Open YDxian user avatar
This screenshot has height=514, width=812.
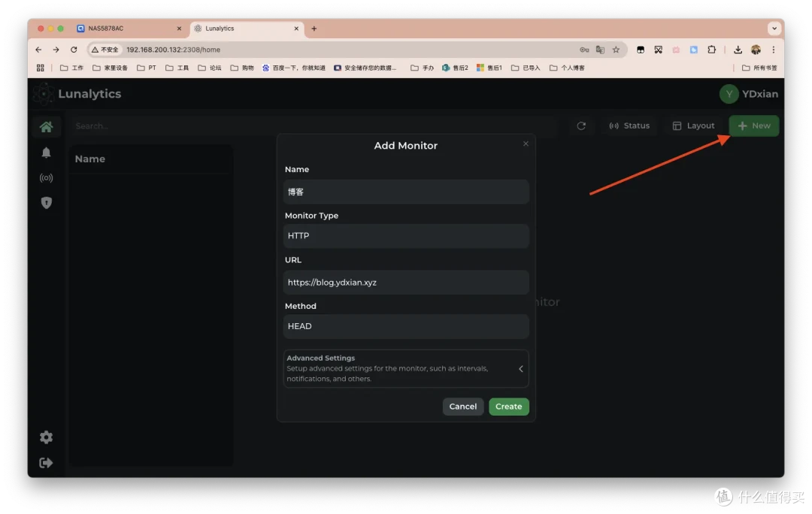tap(729, 94)
